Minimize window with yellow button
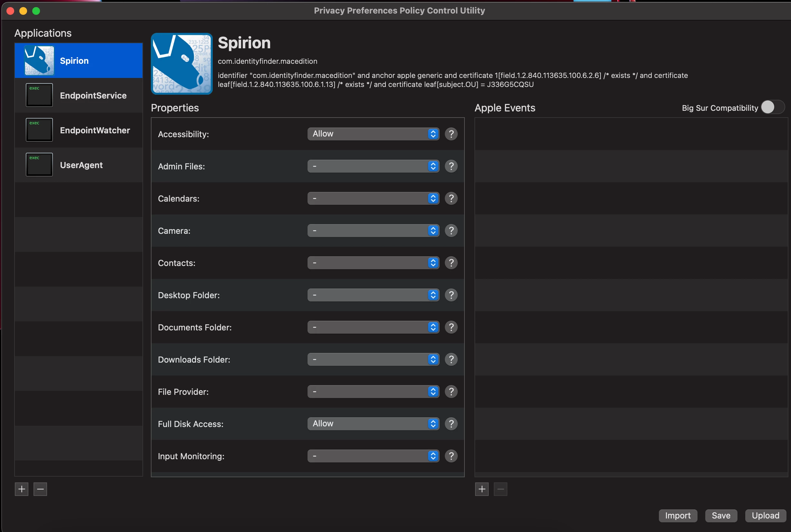The width and height of the screenshot is (791, 532). coord(23,11)
